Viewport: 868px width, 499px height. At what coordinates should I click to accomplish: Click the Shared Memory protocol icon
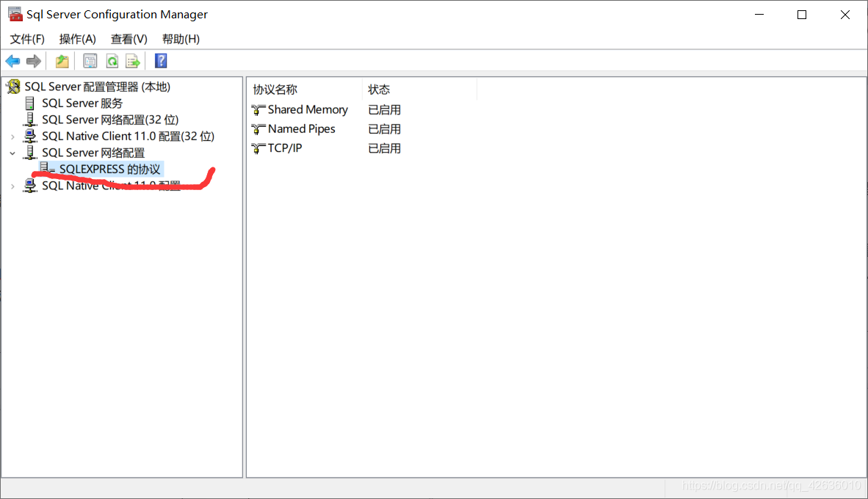click(258, 110)
